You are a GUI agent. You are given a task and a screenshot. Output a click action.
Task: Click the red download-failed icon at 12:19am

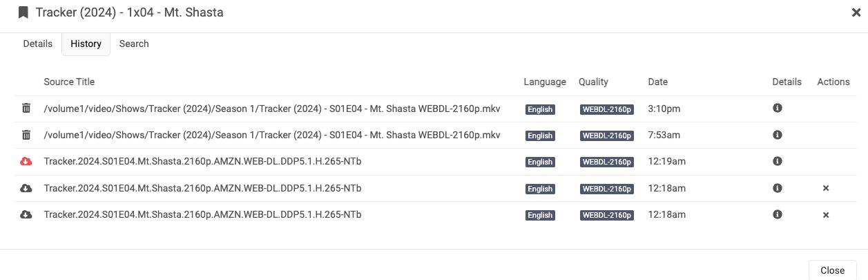(26, 162)
